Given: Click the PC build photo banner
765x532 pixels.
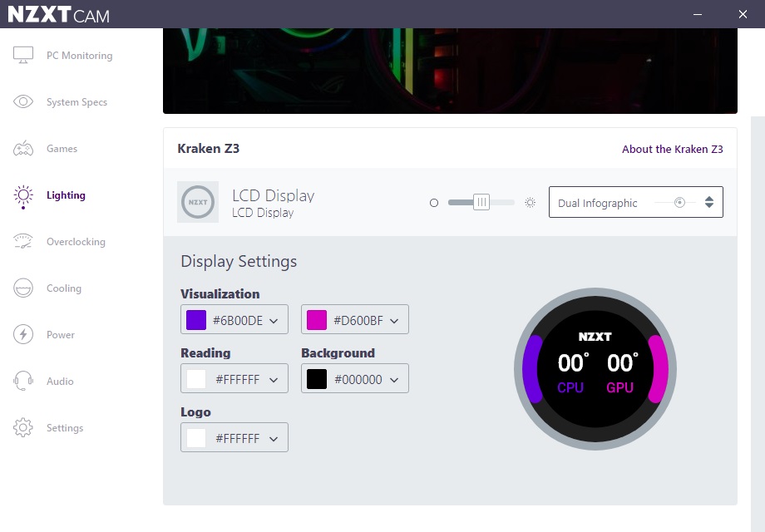Looking at the screenshot, I should [x=450, y=71].
